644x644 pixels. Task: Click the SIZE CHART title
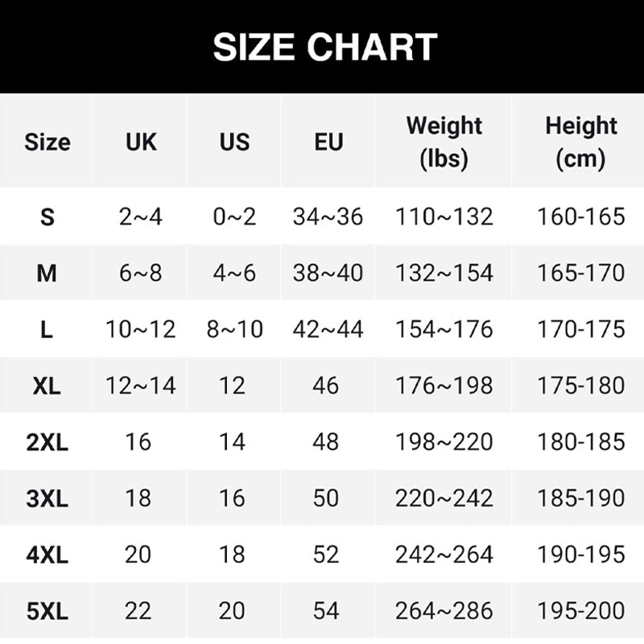pyautogui.click(x=325, y=47)
